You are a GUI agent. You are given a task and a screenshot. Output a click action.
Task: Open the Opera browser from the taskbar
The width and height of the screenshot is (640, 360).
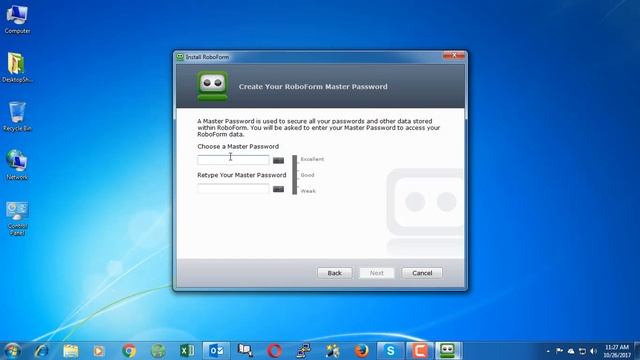(275, 351)
